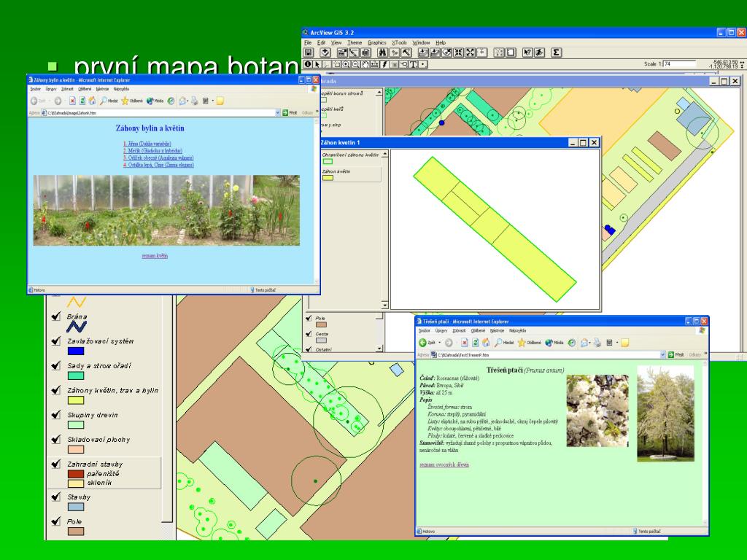The height and width of the screenshot is (560, 747).
Task: Click Stop icon in Záhony bylin IE window
Action: click(72, 101)
